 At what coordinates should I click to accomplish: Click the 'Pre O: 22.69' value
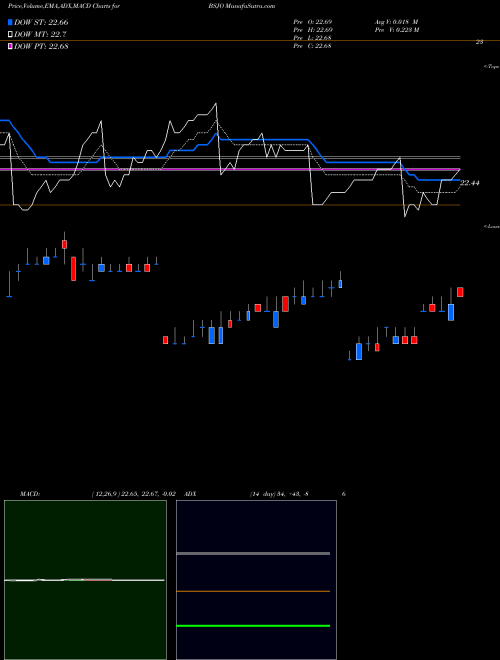pos(313,22)
